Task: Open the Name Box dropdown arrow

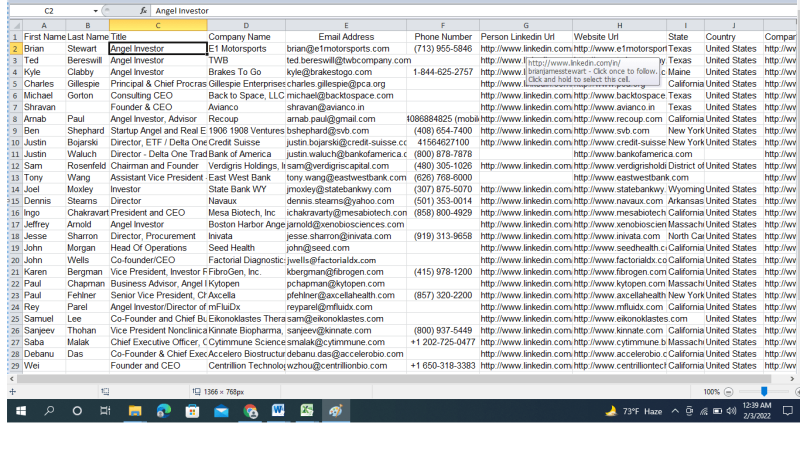Action: [x=95, y=11]
